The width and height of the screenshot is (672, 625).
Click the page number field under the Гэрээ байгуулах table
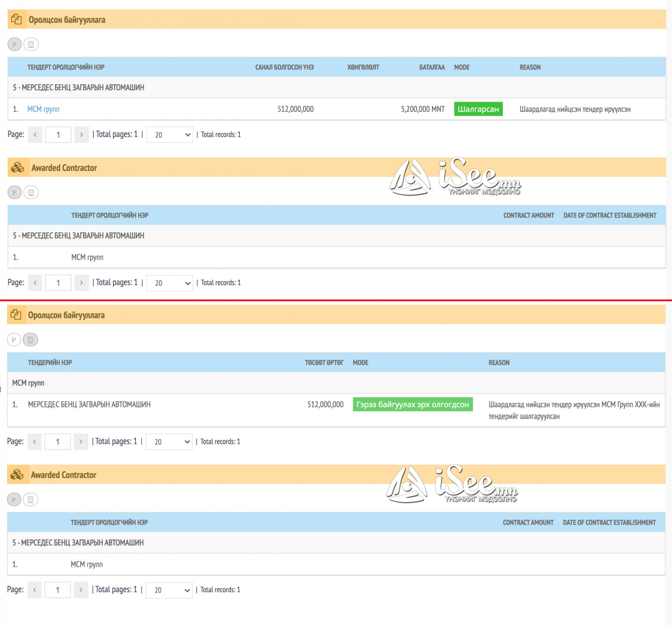(58, 442)
